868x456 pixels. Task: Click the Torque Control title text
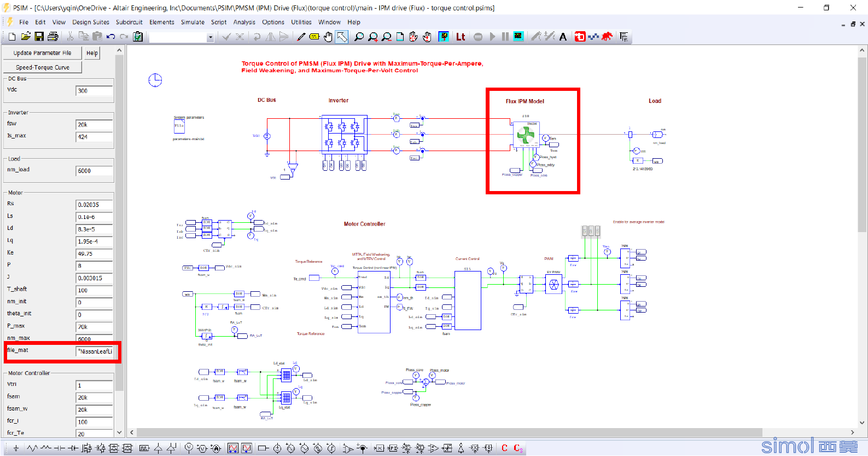click(362, 67)
